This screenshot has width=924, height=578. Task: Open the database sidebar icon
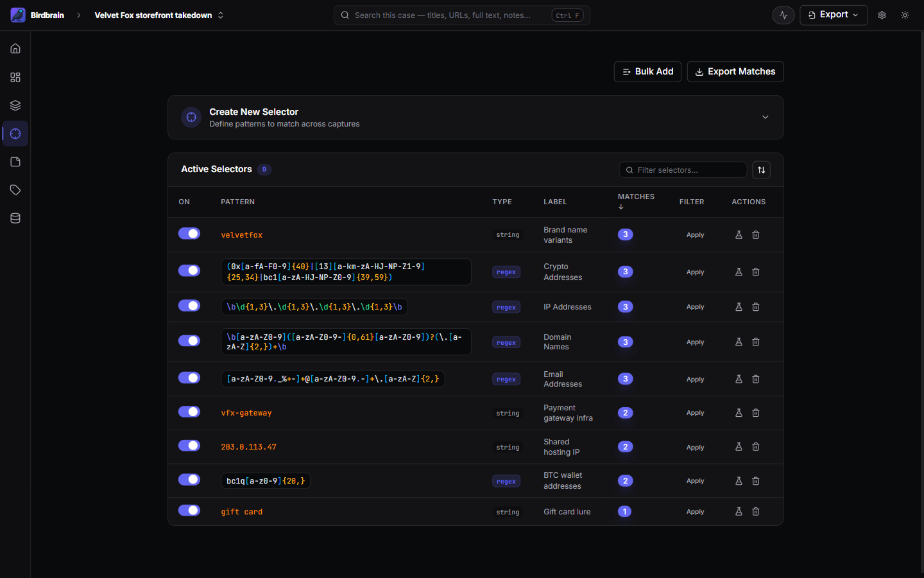tap(15, 218)
